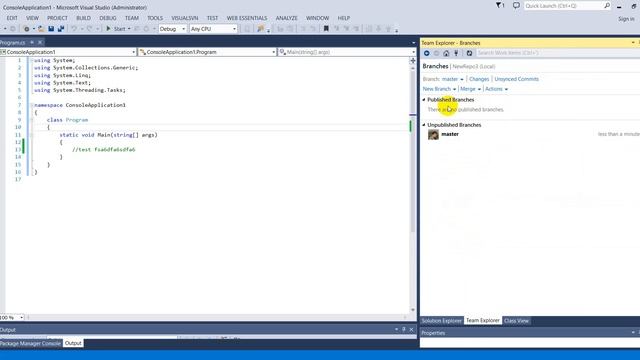Click the Save All toolbar icon
The image size is (640, 360).
(61, 29)
